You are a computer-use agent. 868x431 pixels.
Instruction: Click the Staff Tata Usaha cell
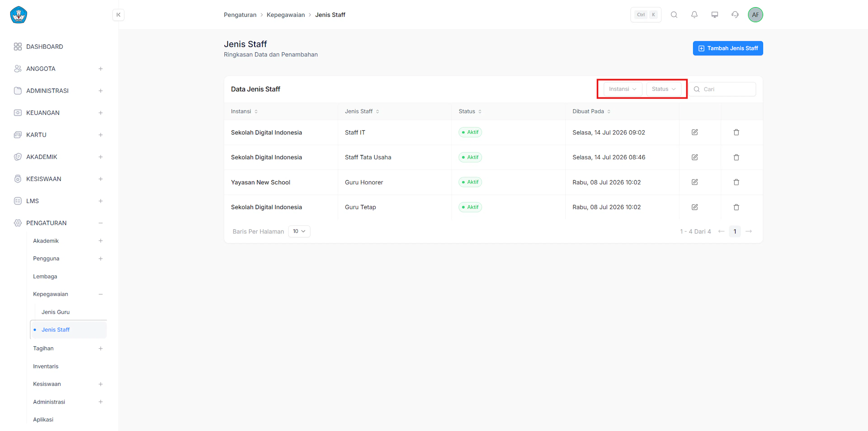(368, 157)
